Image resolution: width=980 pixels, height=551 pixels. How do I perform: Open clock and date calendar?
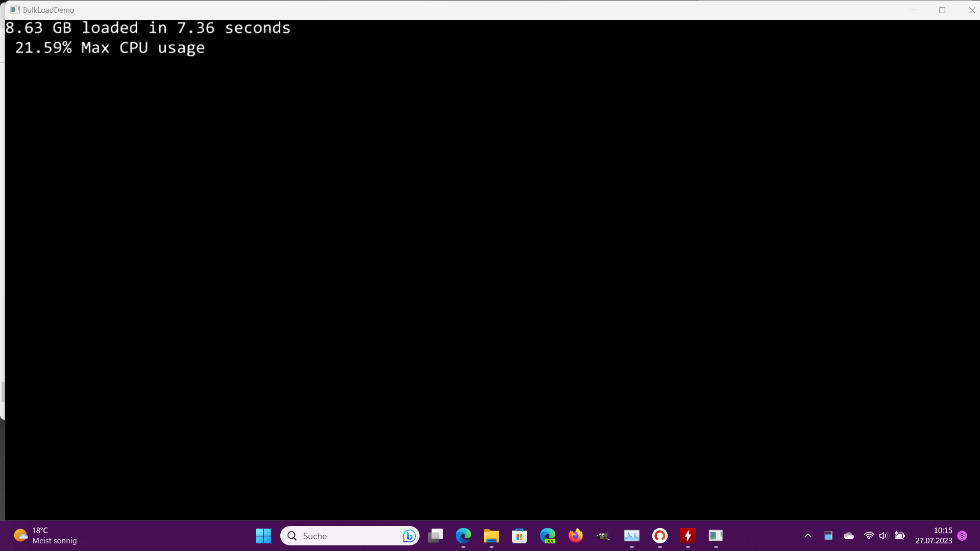click(x=934, y=536)
